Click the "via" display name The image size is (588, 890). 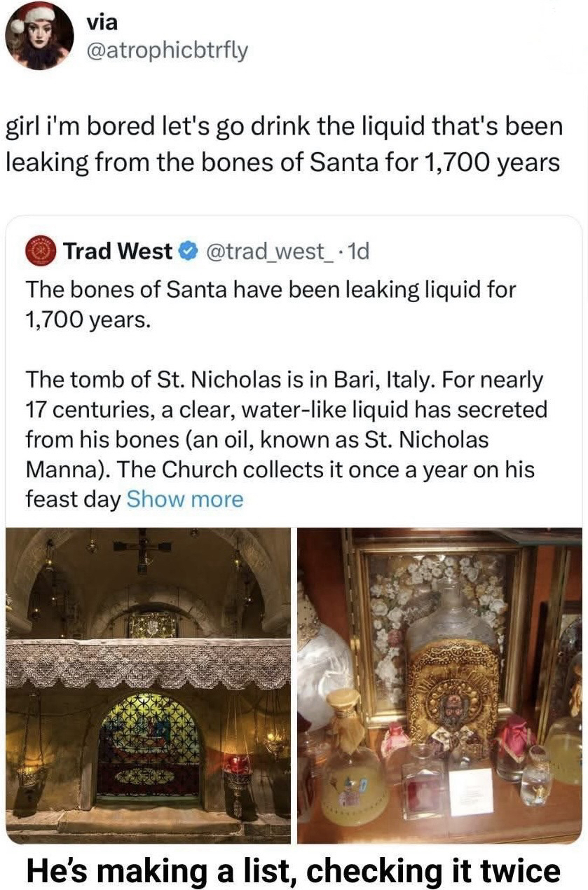click(101, 23)
